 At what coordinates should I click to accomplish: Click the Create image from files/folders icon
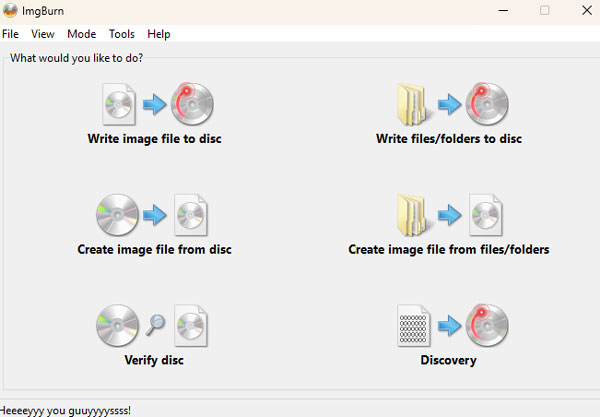point(449,215)
